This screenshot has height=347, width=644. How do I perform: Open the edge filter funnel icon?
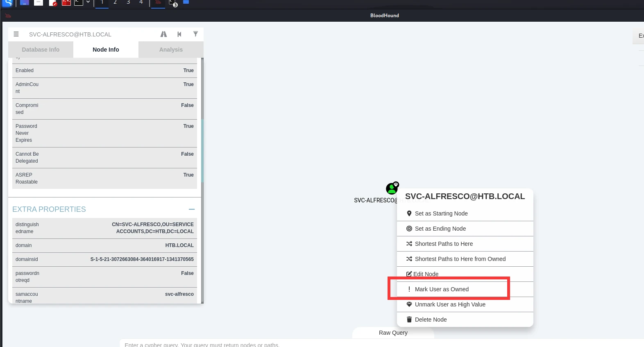195,34
